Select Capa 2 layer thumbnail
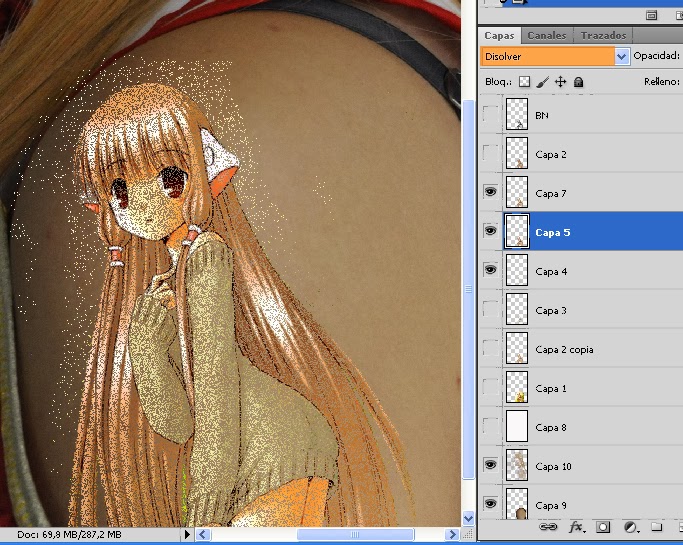 click(x=517, y=153)
